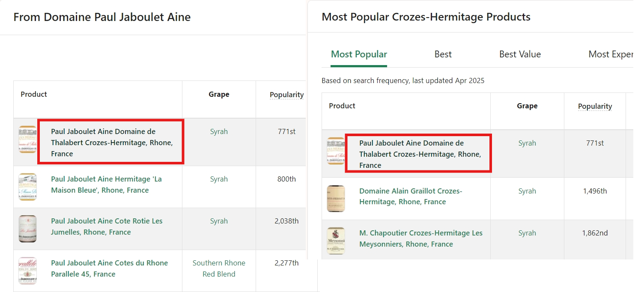Open the Best Value tab

pyautogui.click(x=520, y=54)
